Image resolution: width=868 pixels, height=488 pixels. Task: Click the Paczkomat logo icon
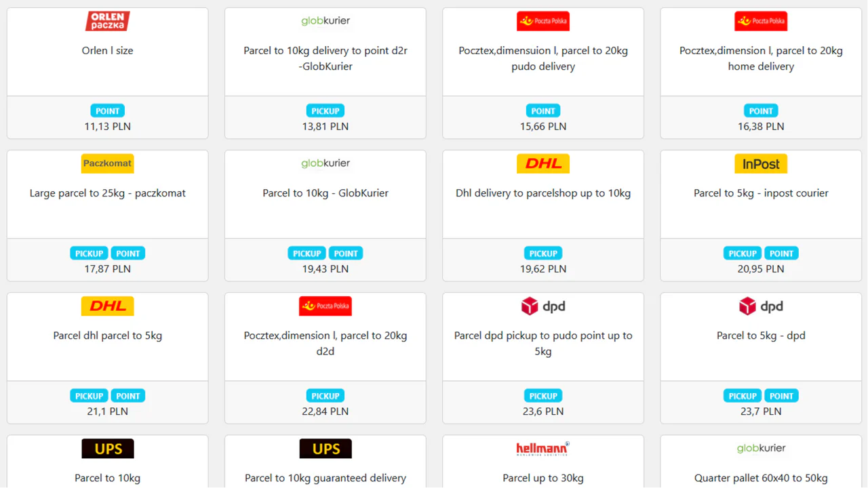(107, 163)
